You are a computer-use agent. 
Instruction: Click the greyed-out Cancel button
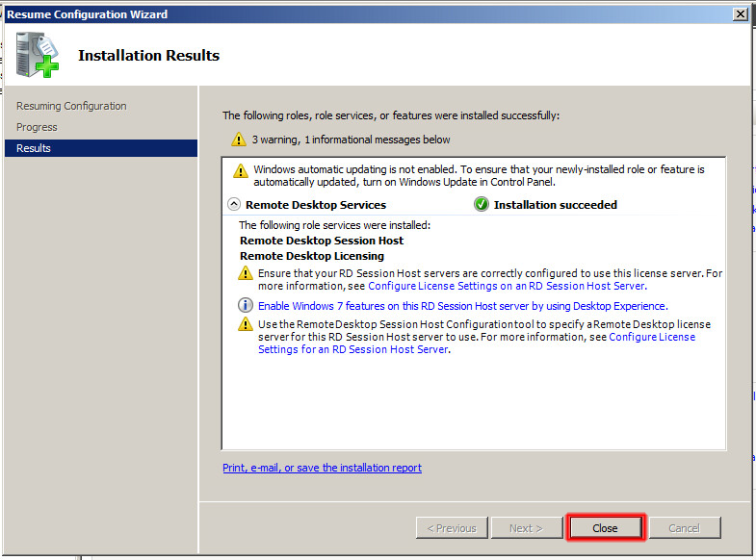[x=685, y=528]
